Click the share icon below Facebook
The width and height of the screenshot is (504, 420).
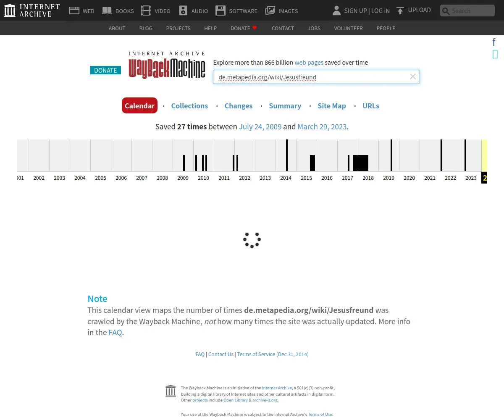(x=495, y=54)
